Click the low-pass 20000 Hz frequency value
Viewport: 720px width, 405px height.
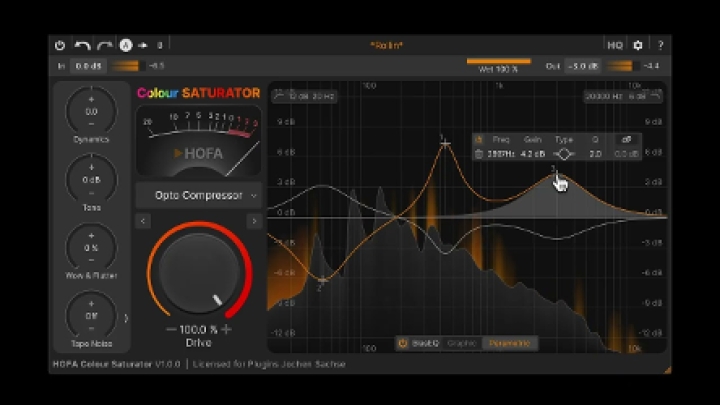603,96
